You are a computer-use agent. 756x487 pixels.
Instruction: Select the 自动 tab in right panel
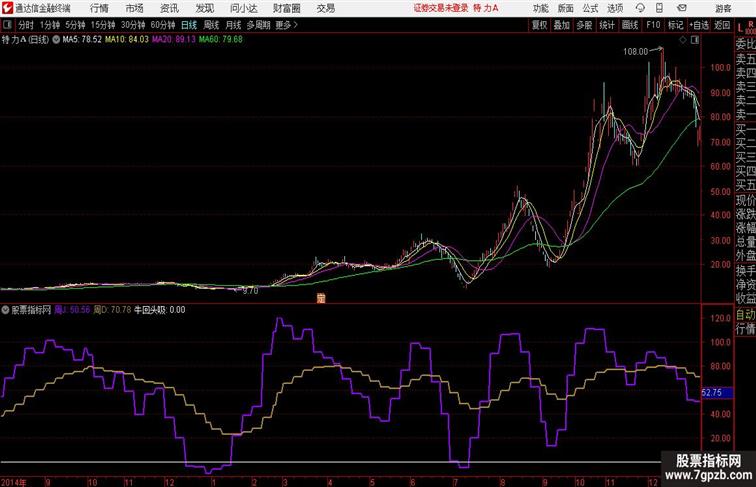pos(745,315)
